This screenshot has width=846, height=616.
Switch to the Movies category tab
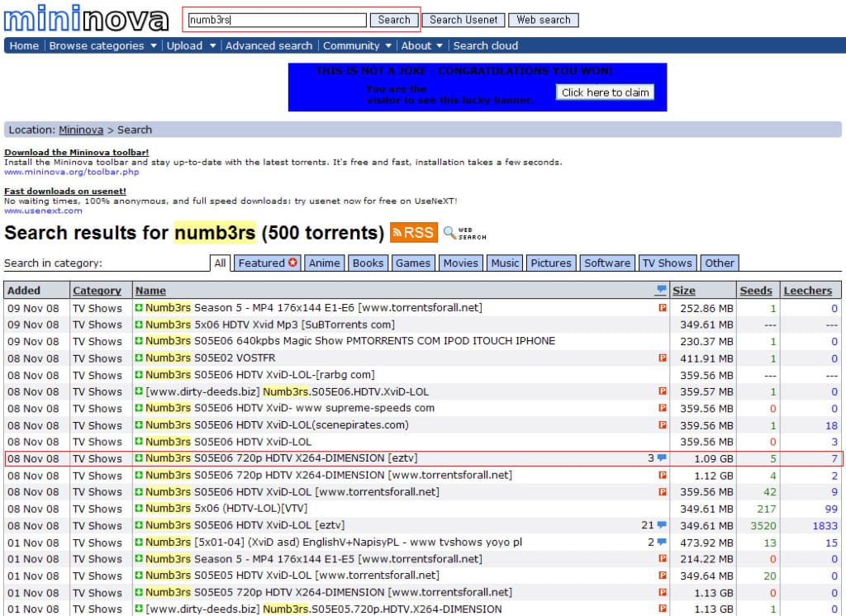461,263
